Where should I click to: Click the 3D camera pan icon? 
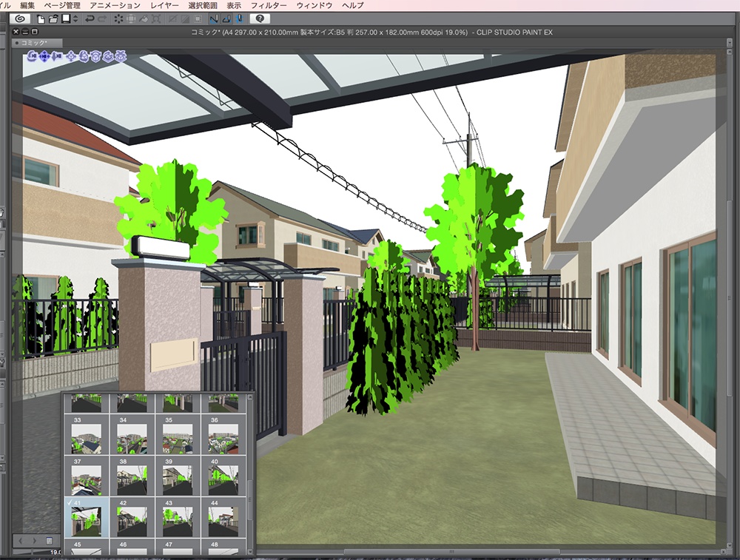click(44, 56)
